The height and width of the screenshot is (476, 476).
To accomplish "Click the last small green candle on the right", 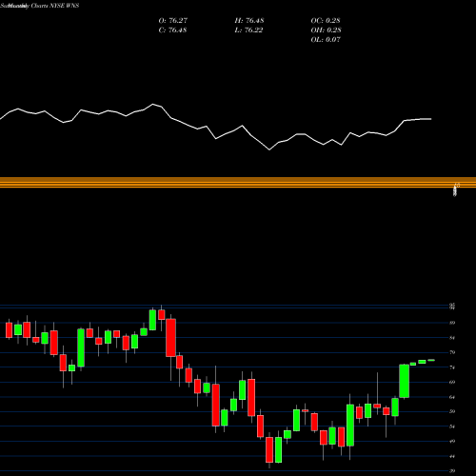I will click(431, 360).
